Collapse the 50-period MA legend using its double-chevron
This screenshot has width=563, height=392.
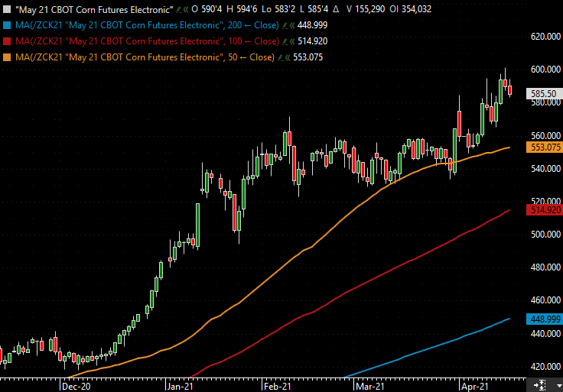288,58
